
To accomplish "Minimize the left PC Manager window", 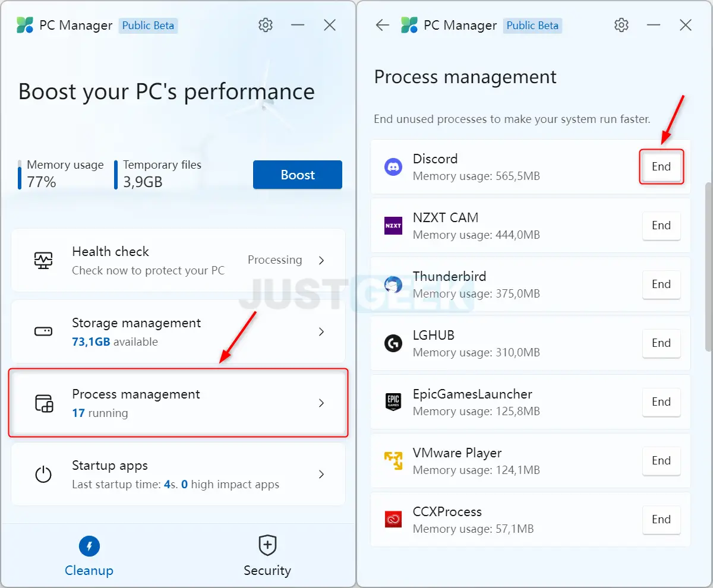I will (298, 25).
